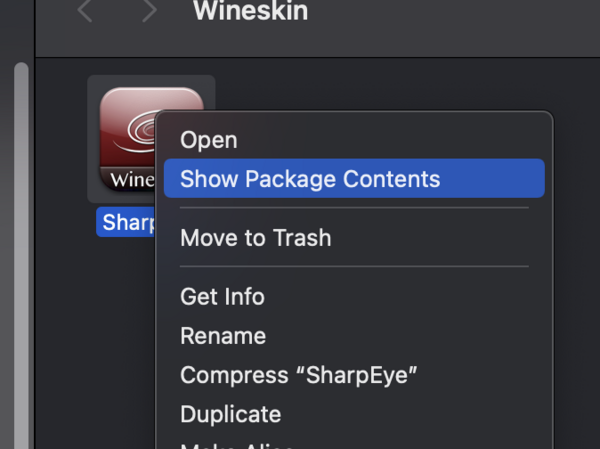Pick Rename in the context menu
Viewport: 600px width, 449px height.
(222, 336)
